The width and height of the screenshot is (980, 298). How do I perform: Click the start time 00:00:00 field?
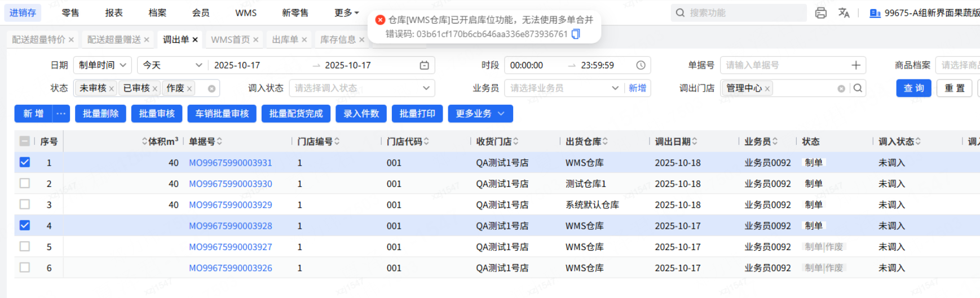pos(527,65)
